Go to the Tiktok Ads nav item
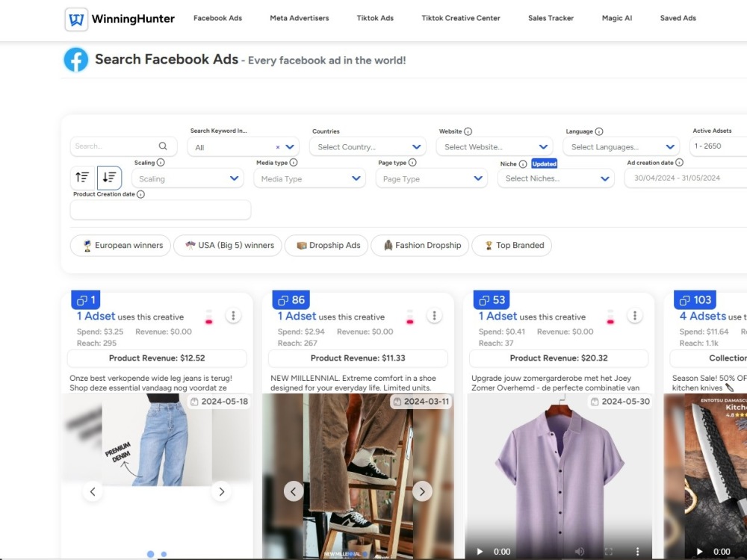Image resolution: width=747 pixels, height=560 pixels. (375, 18)
